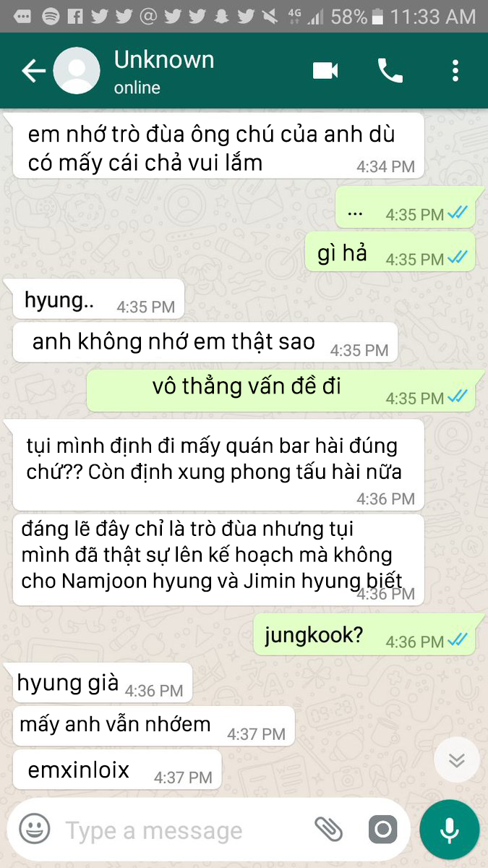488x868 pixels.
Task: Jump to latest messages with down chevron
Action: coord(456,759)
